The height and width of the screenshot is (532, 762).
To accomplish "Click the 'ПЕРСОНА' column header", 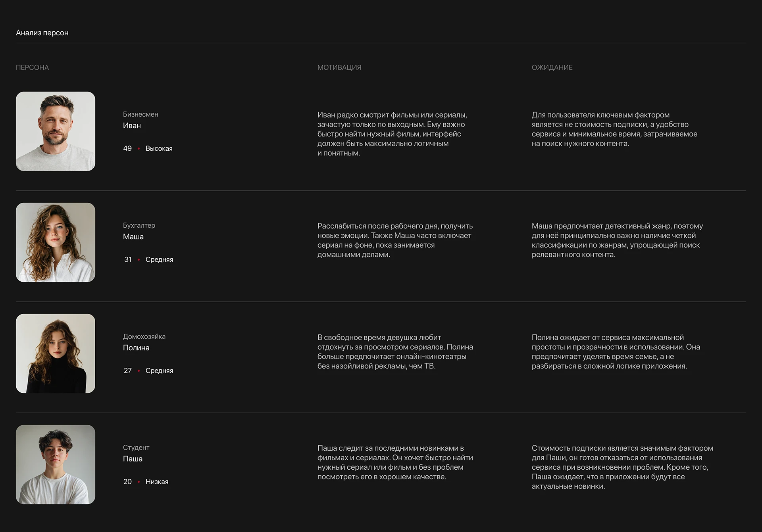I will point(32,67).
